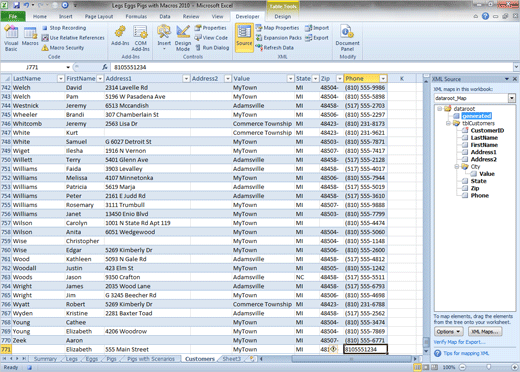This screenshot has height=372, width=520.
Task: Collapse the dataroot tree node
Action: tap(439, 109)
